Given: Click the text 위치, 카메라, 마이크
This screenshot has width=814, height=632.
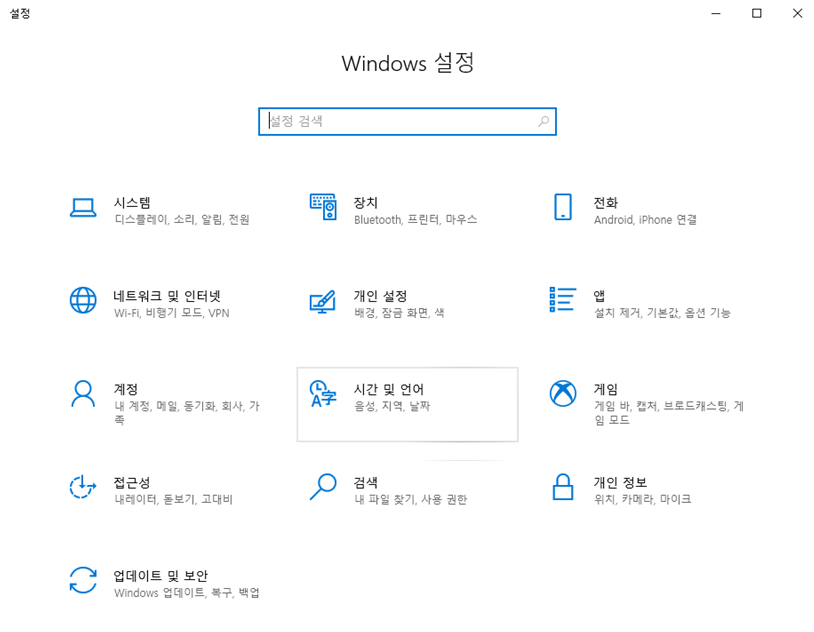Looking at the screenshot, I should [642, 500].
